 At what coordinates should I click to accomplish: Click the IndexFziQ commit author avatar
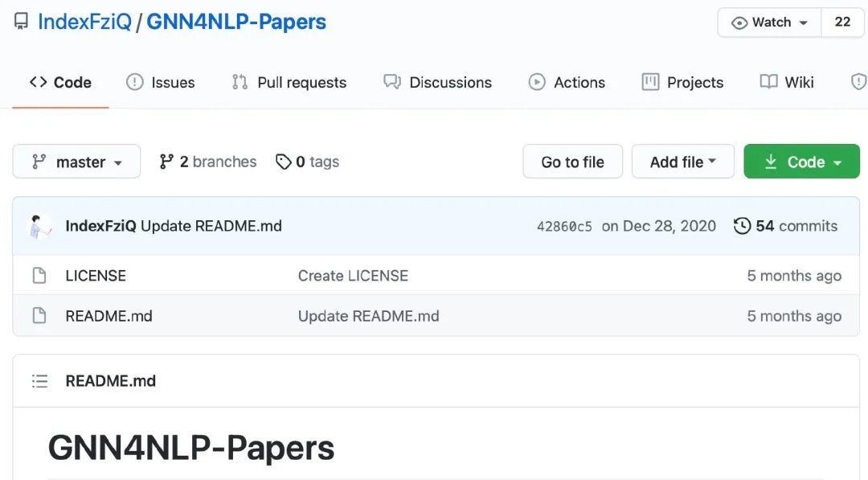(x=40, y=227)
